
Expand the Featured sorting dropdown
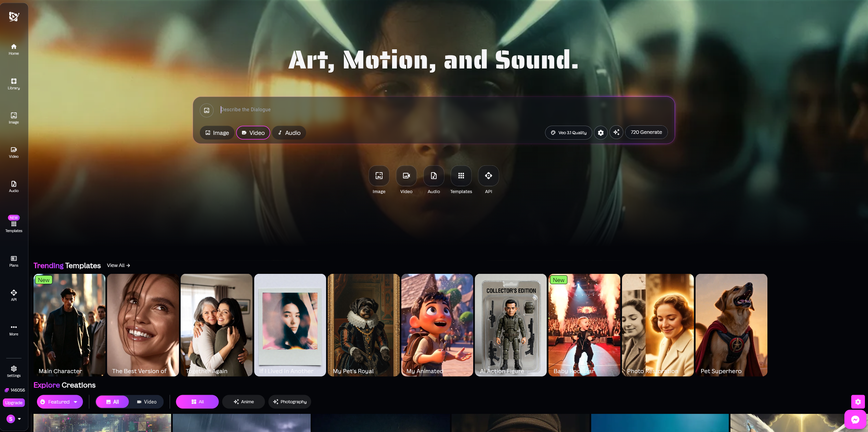60,402
